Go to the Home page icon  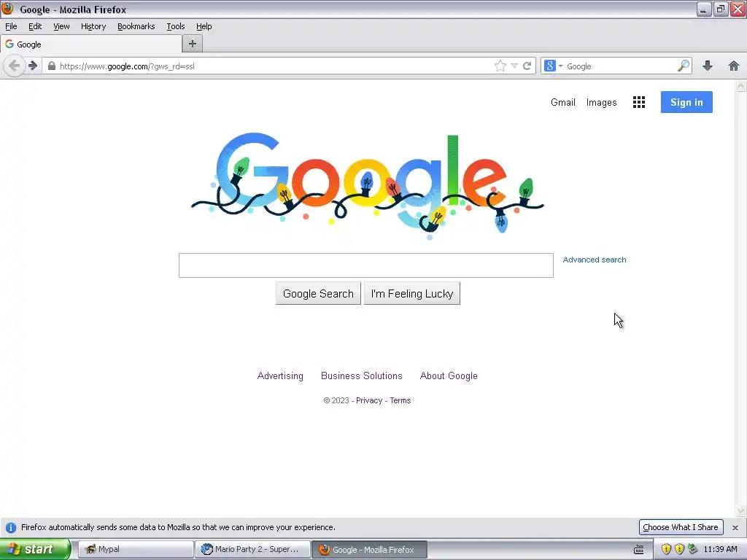tap(734, 66)
